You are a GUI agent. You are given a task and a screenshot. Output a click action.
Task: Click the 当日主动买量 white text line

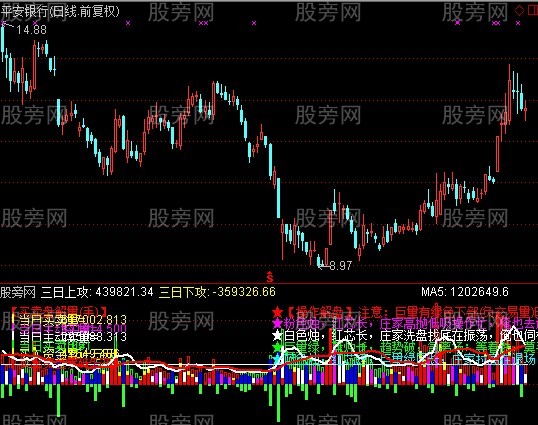(73, 337)
